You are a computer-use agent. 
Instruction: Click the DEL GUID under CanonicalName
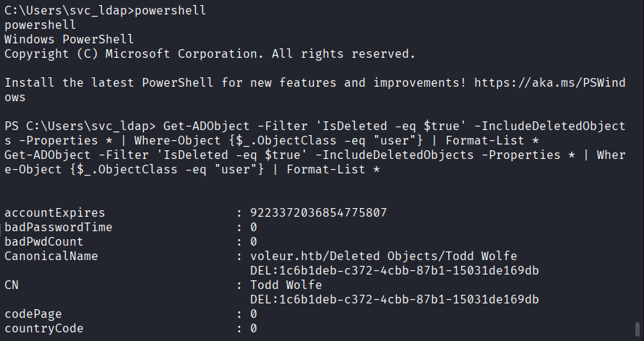395,270
